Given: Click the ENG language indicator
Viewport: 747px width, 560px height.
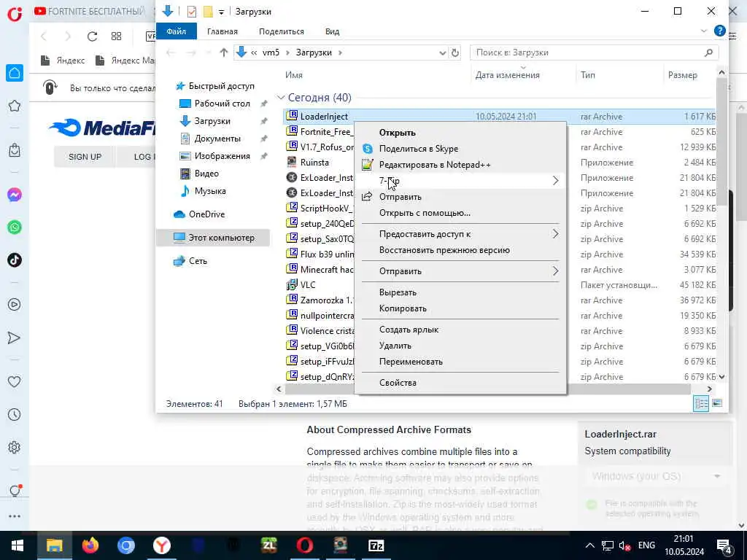Looking at the screenshot, I should pos(646,545).
